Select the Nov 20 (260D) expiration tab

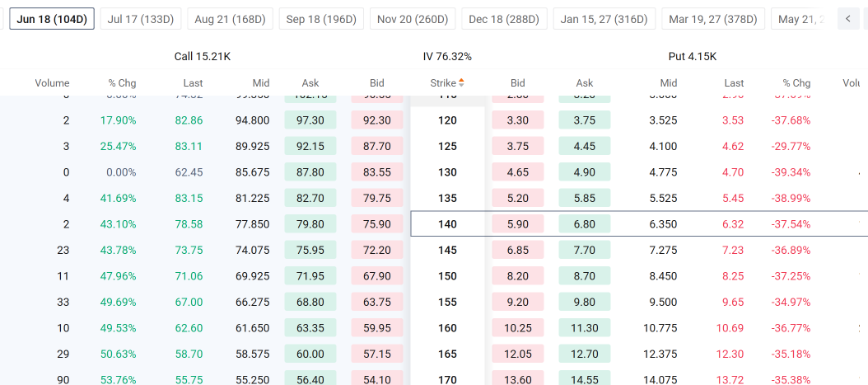tap(413, 19)
